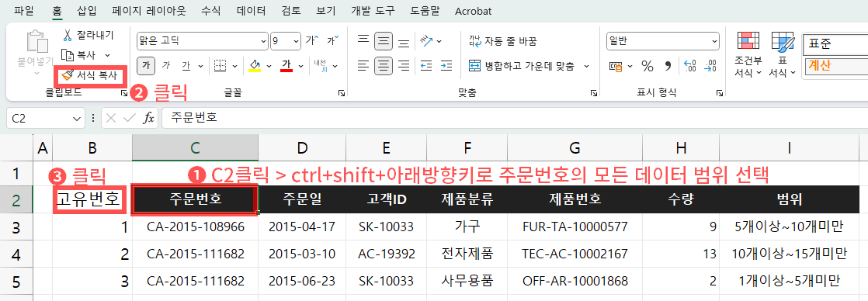The image size is (868, 301).
Task: Toggle middle vertical alignment
Action: click(x=384, y=40)
